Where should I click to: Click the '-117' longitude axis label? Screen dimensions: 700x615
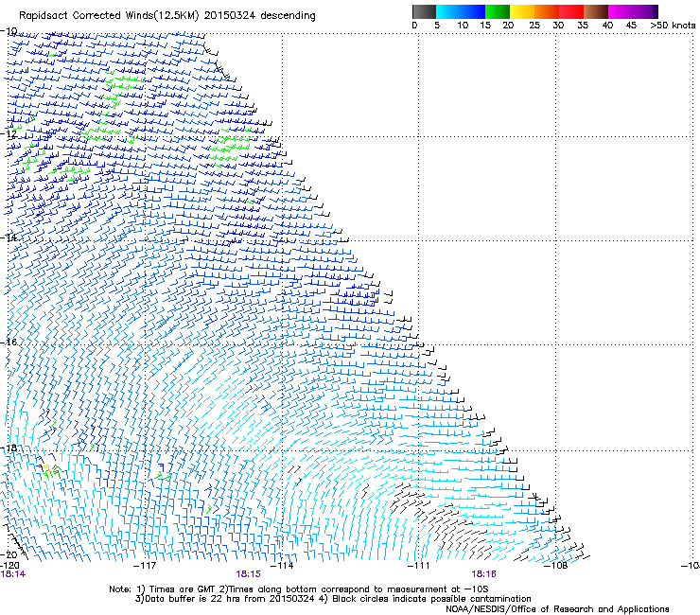point(145,566)
